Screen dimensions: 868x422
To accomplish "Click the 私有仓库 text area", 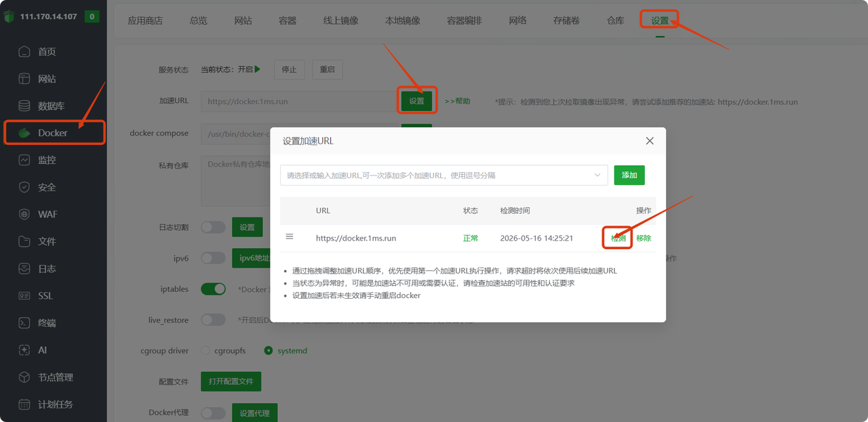I will (235, 180).
